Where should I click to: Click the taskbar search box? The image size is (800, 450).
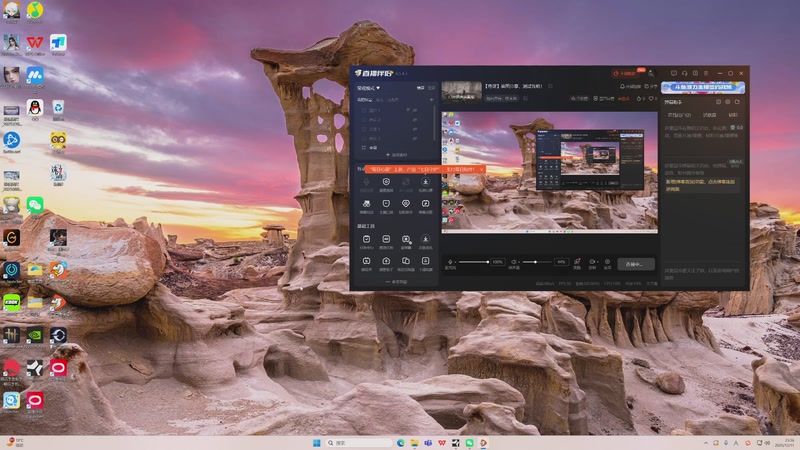[x=359, y=443]
